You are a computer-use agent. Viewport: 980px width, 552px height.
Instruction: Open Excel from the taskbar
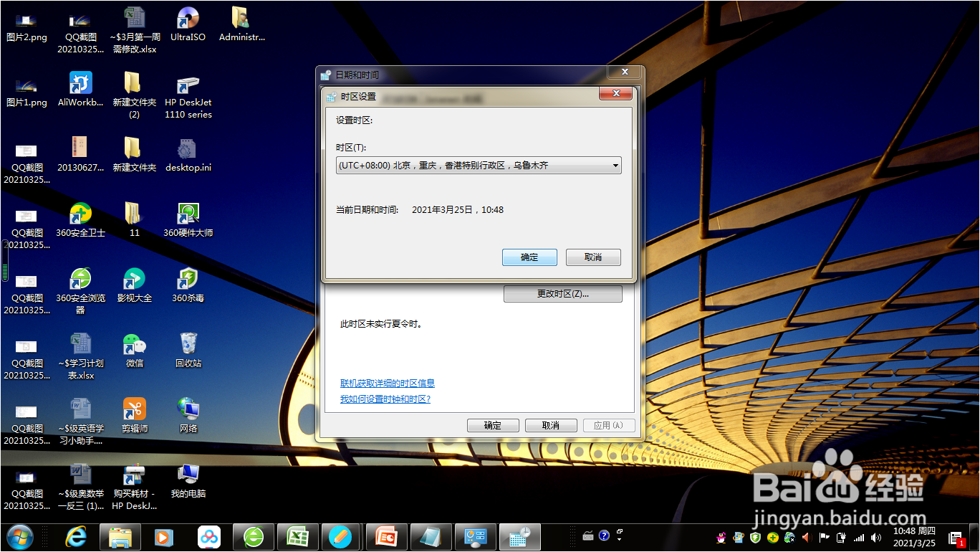[x=297, y=537]
